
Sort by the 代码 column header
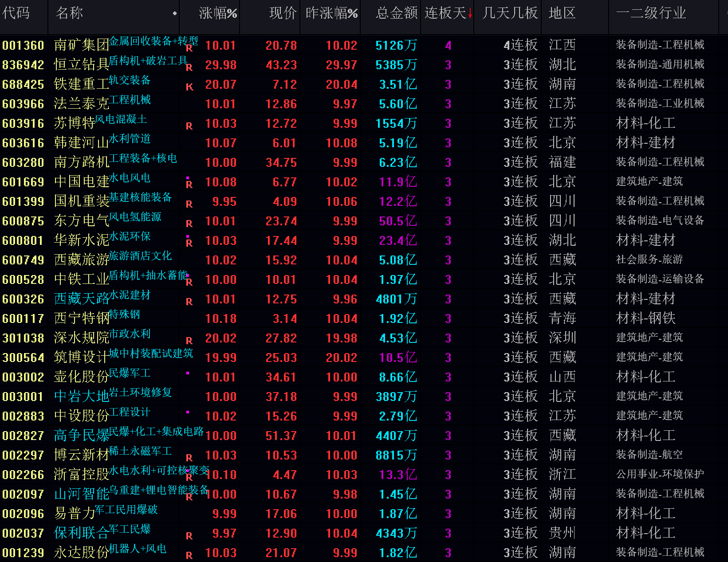click(x=16, y=13)
